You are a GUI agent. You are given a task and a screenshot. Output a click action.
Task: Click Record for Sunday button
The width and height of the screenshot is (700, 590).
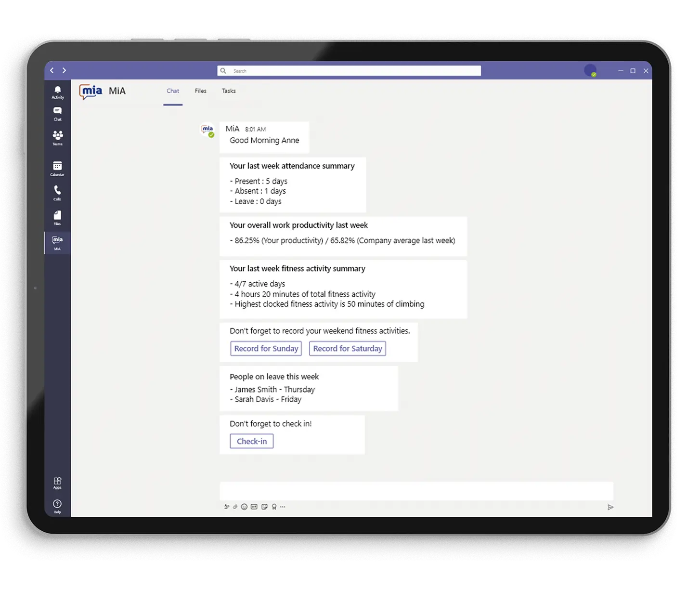coord(266,348)
